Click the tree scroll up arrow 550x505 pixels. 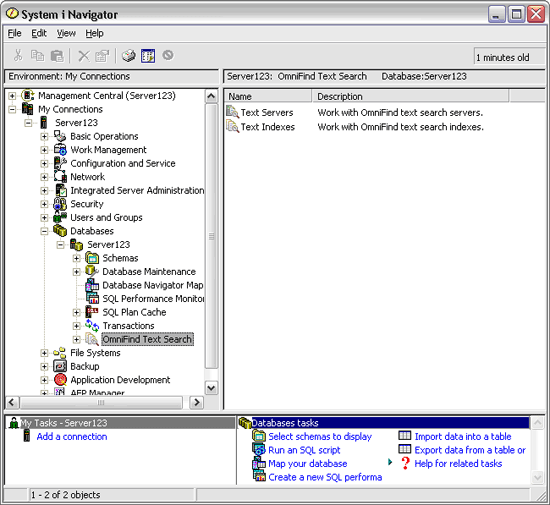pyautogui.click(x=211, y=96)
